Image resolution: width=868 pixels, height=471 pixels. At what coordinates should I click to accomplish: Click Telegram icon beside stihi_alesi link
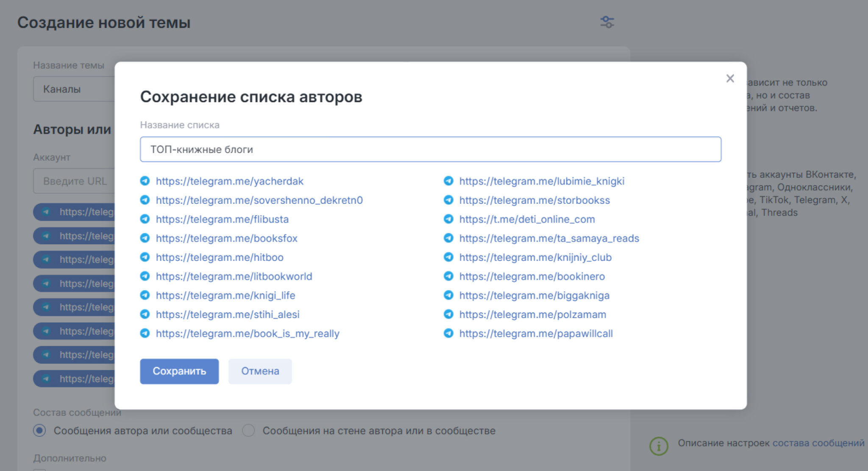coord(145,314)
